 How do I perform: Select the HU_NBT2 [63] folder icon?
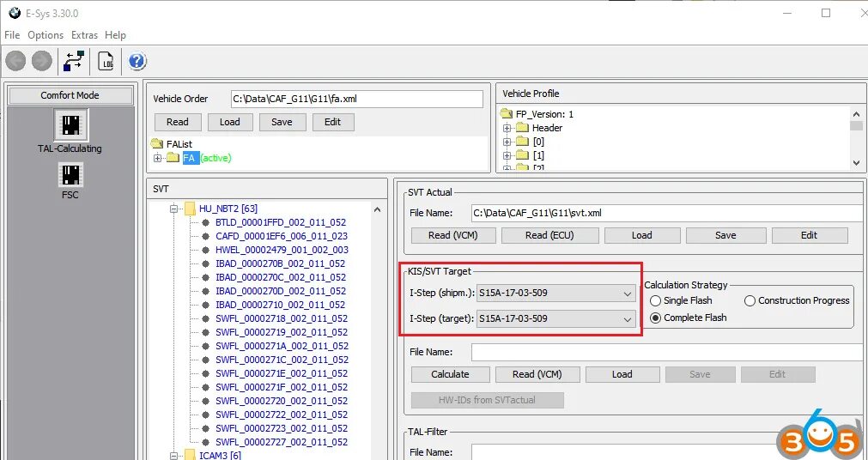click(x=191, y=209)
